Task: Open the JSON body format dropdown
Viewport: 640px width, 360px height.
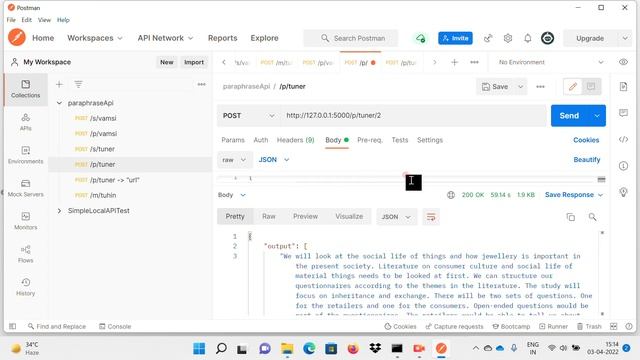Action: 274,160
